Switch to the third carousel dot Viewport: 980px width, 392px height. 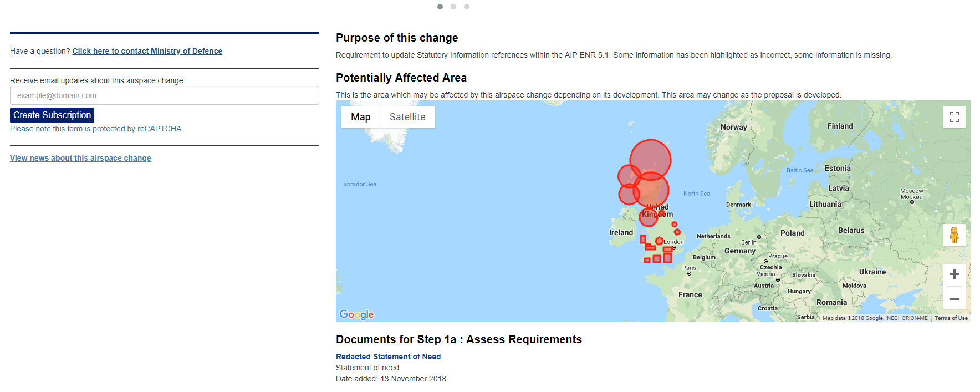(466, 6)
